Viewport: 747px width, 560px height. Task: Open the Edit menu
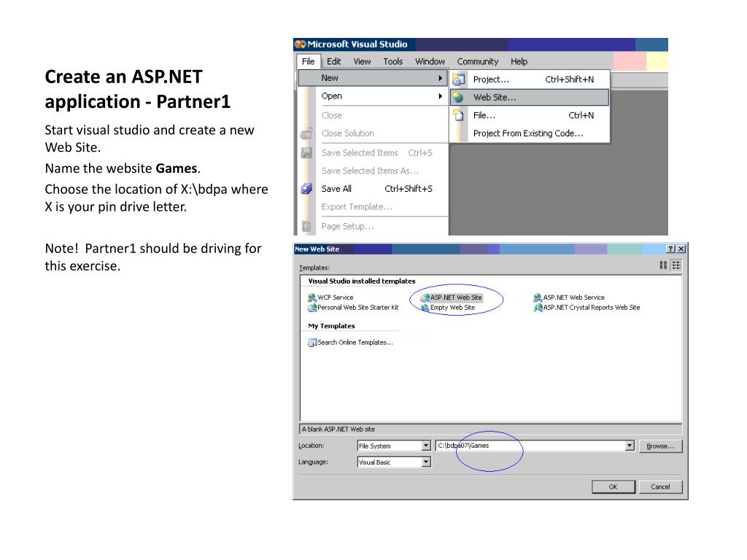(333, 61)
